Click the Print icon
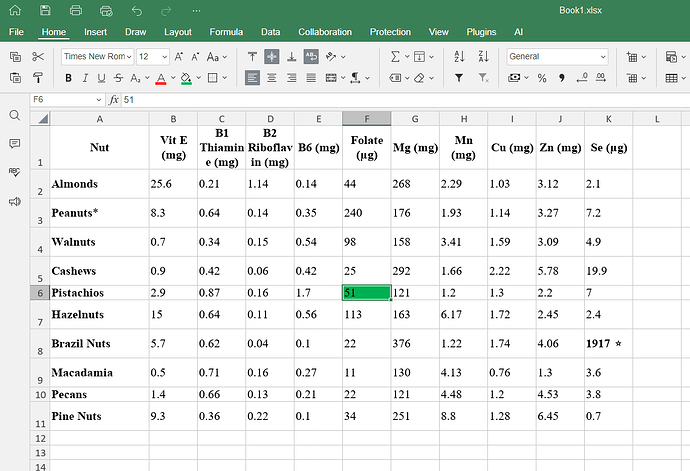This screenshot has height=471, width=690. click(76, 11)
